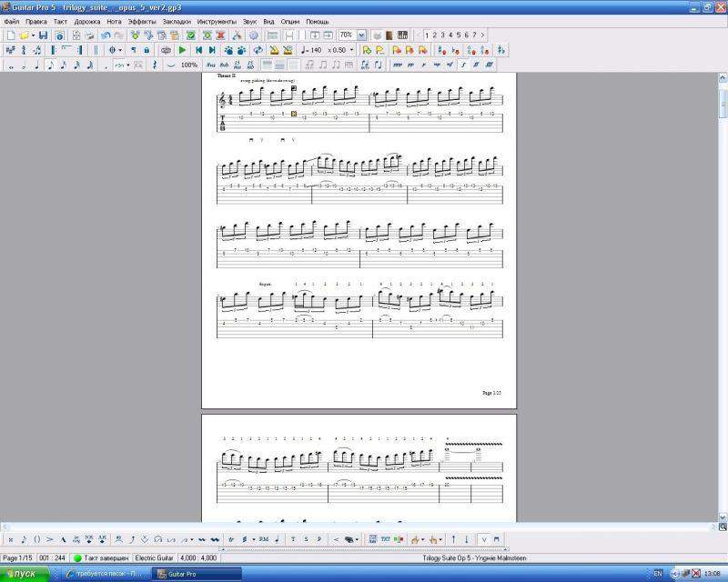
Task: Insert text with the TXT icon
Action: (x=385, y=540)
